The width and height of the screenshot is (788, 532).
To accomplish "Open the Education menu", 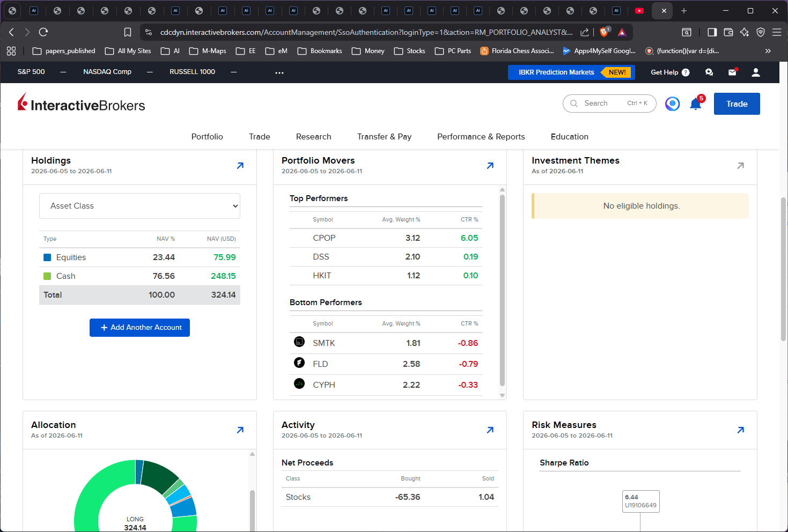I will pos(570,137).
